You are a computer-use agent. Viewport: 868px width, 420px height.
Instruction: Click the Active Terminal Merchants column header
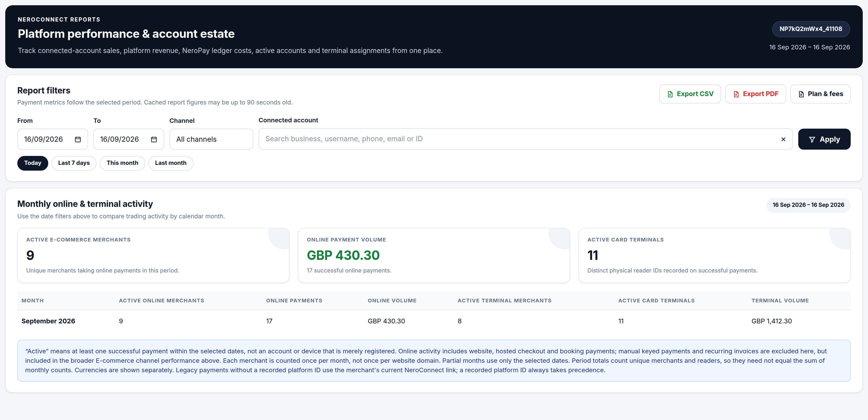[505, 301]
